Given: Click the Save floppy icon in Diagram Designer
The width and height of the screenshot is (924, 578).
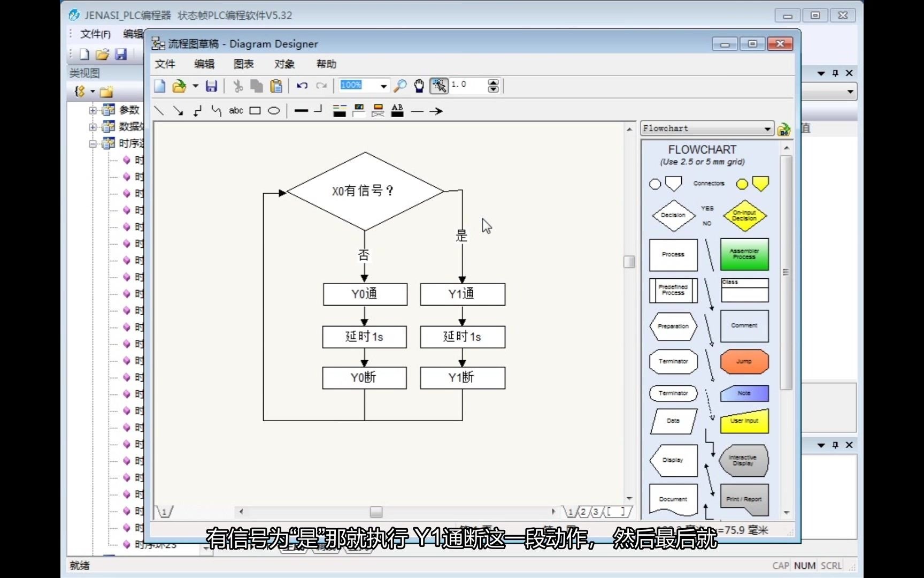Looking at the screenshot, I should (x=212, y=86).
